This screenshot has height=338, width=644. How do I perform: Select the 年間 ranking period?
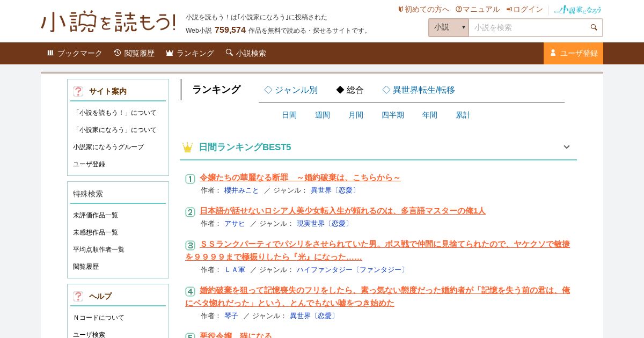click(430, 115)
